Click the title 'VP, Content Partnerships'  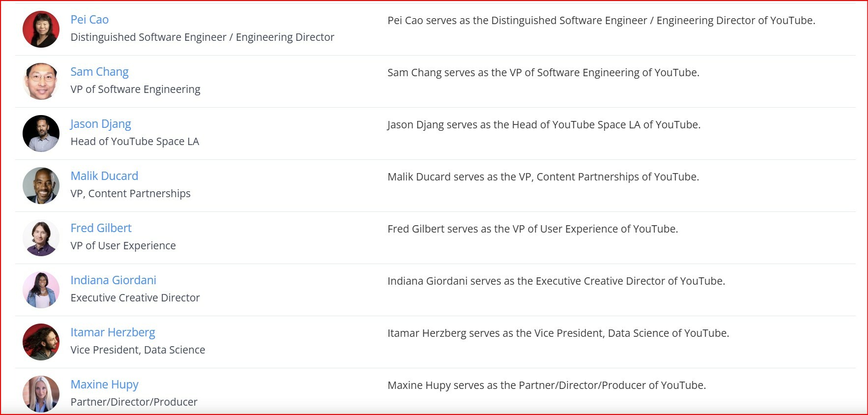(131, 194)
